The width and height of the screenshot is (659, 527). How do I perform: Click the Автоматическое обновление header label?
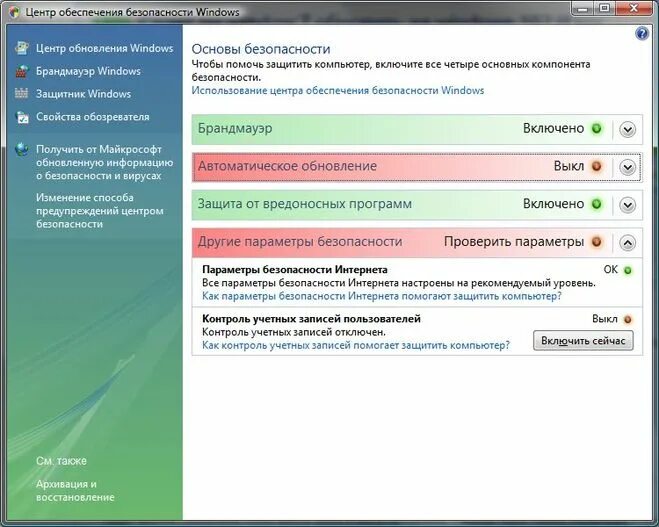[287, 166]
